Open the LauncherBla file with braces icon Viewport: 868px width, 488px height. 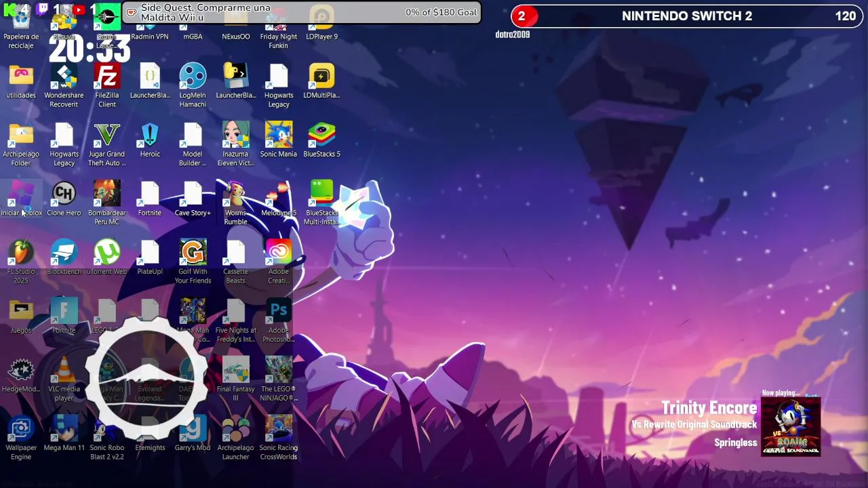tap(150, 81)
